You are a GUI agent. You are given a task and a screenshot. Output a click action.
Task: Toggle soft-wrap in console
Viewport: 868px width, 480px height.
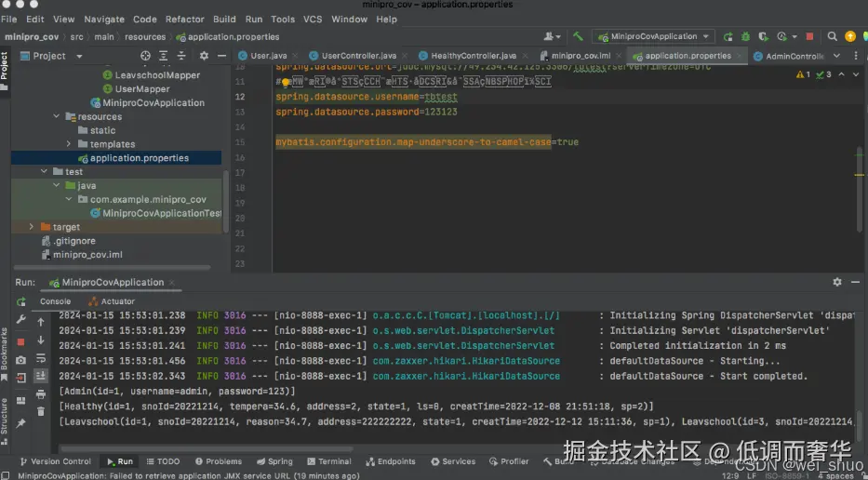click(x=41, y=359)
